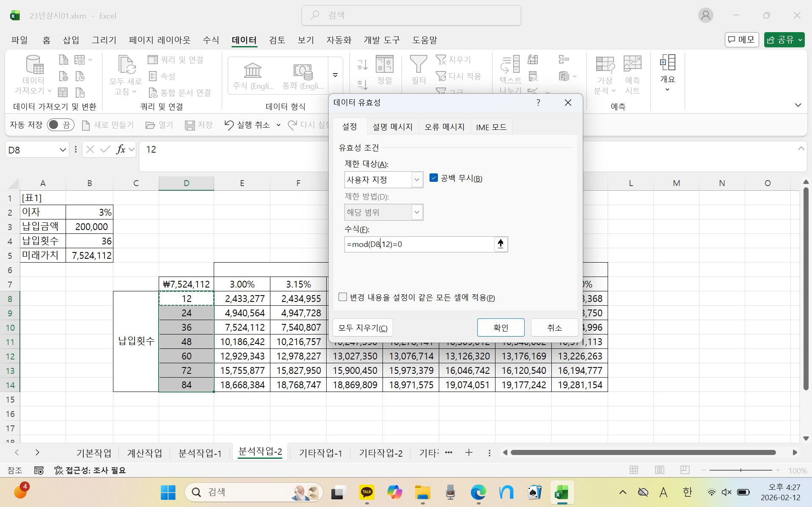Click the zoom slider in status bar
This screenshot has width=812, height=507.
pyautogui.click(x=740, y=470)
